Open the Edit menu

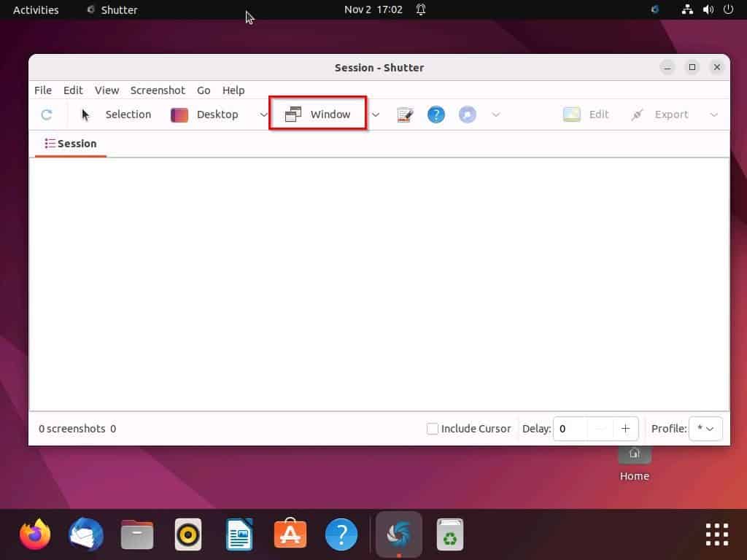click(73, 90)
